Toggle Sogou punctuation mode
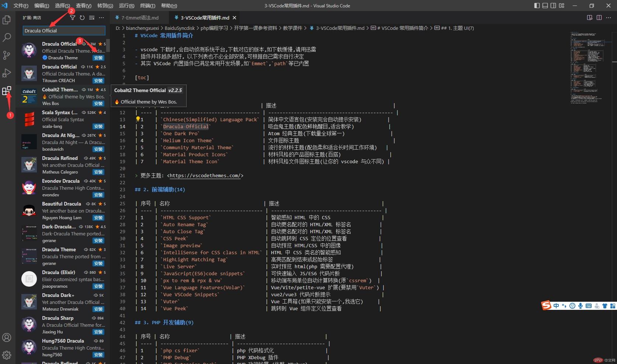 tap(564, 306)
